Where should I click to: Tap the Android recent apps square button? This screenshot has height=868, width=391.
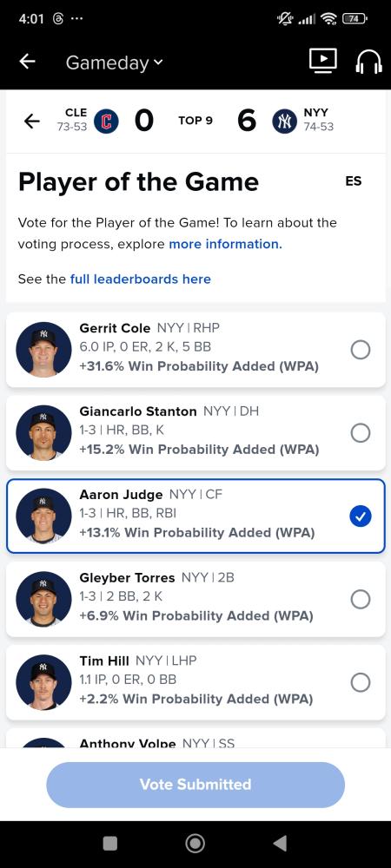coord(110,843)
